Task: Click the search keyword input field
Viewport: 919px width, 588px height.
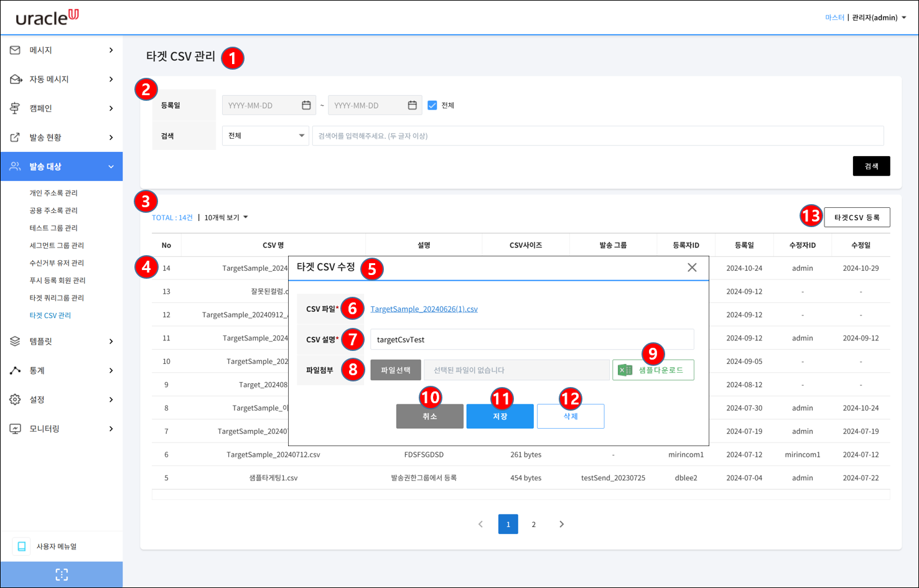Action: [598, 136]
